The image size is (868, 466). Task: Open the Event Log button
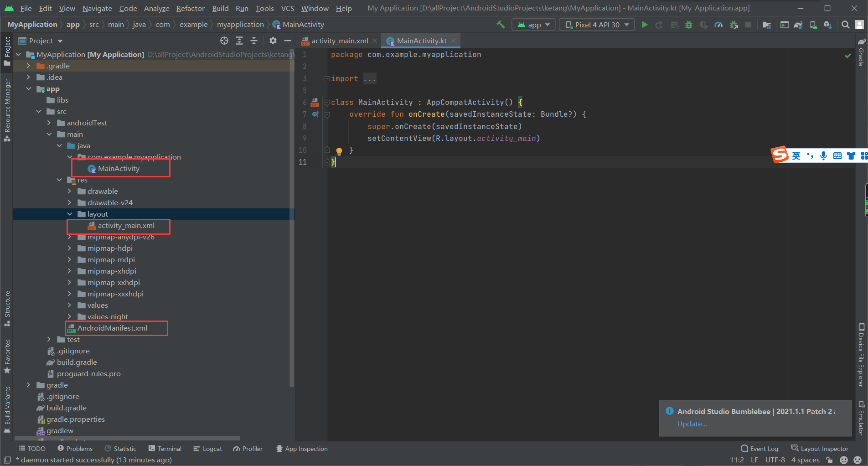coord(759,449)
